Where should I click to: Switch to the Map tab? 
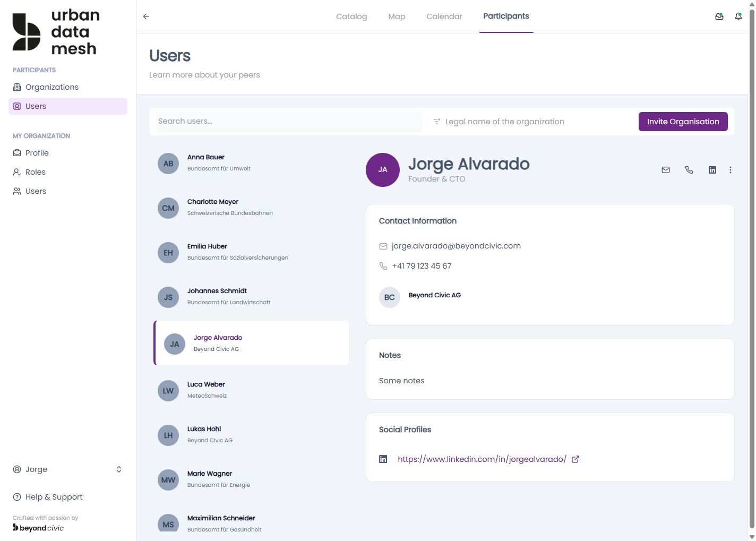(x=397, y=16)
